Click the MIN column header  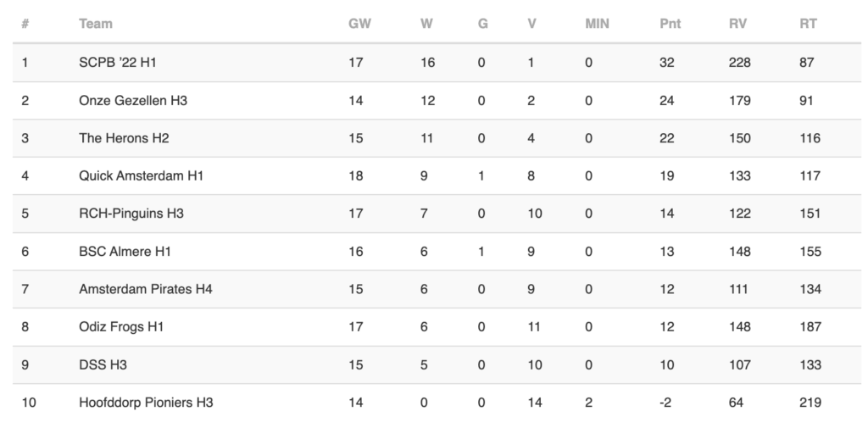click(x=597, y=24)
